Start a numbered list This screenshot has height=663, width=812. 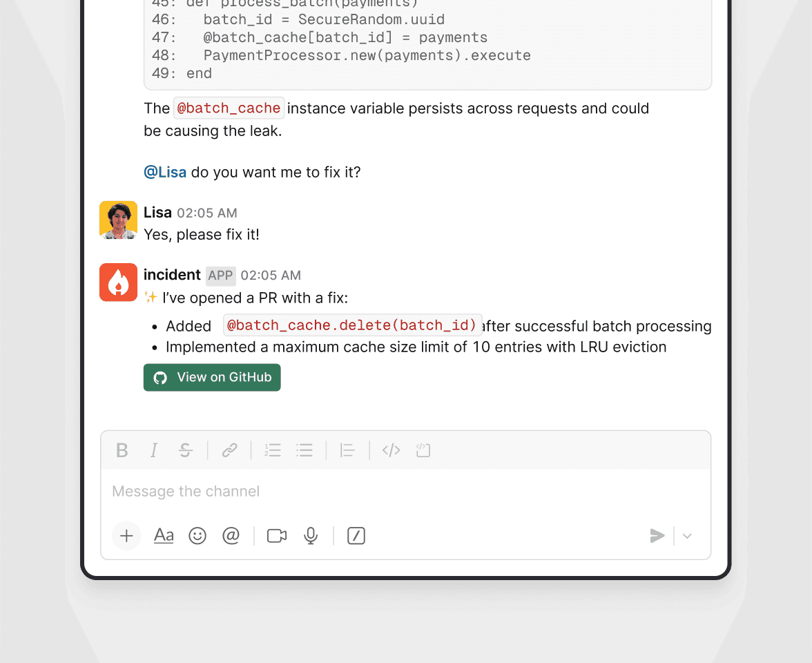pyautogui.click(x=273, y=451)
